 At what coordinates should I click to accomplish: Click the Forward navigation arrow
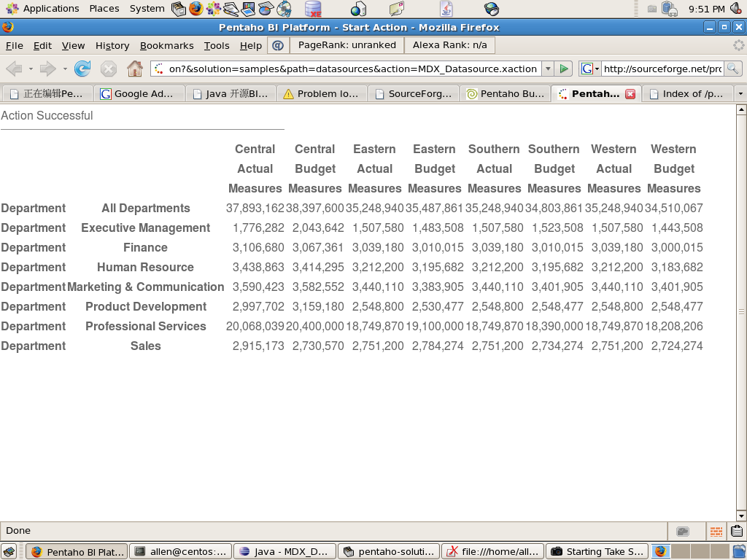tap(48, 69)
